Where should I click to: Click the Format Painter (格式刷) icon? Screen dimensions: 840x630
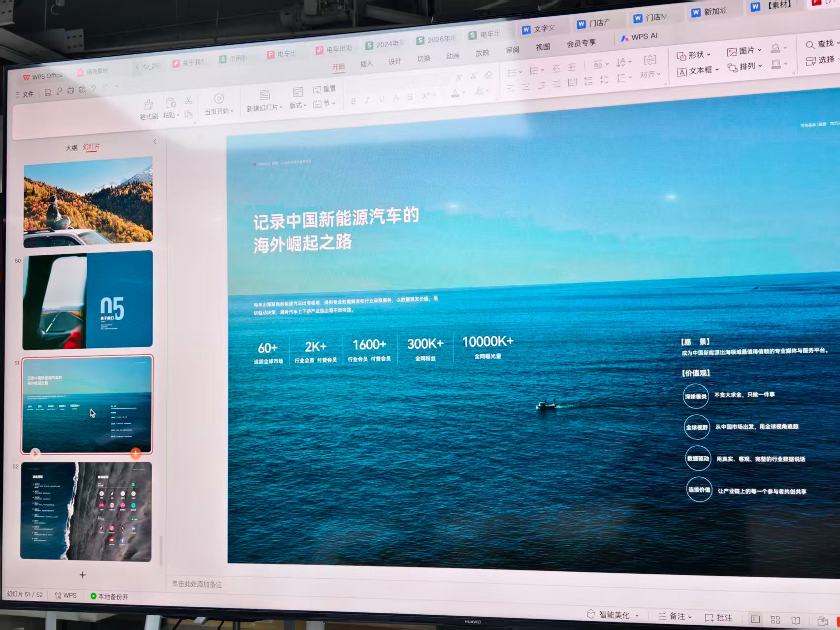coord(148,105)
